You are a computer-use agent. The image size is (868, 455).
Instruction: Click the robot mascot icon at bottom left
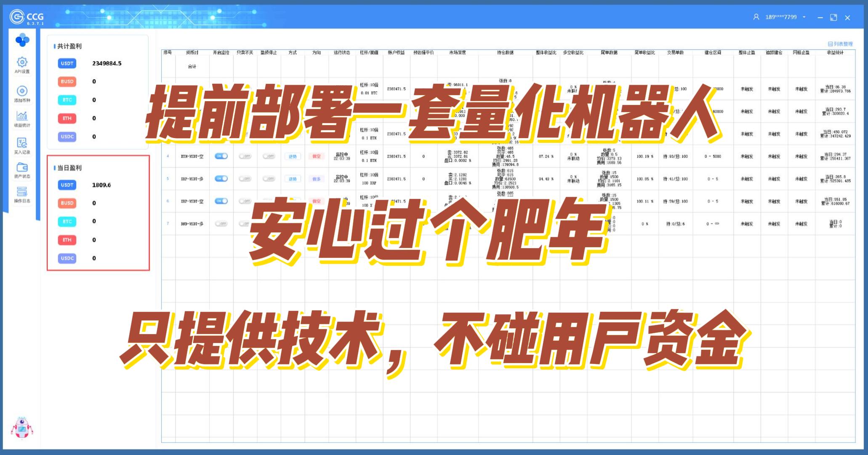pos(21,428)
